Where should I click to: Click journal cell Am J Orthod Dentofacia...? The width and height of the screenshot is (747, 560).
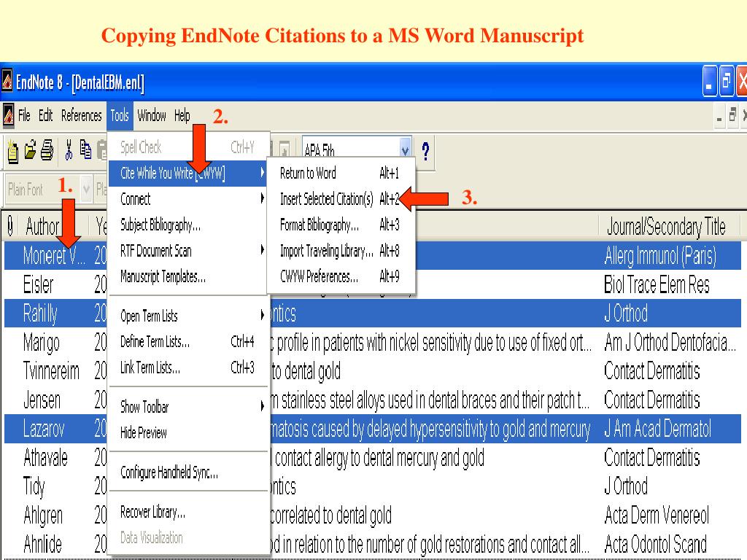pos(670,343)
